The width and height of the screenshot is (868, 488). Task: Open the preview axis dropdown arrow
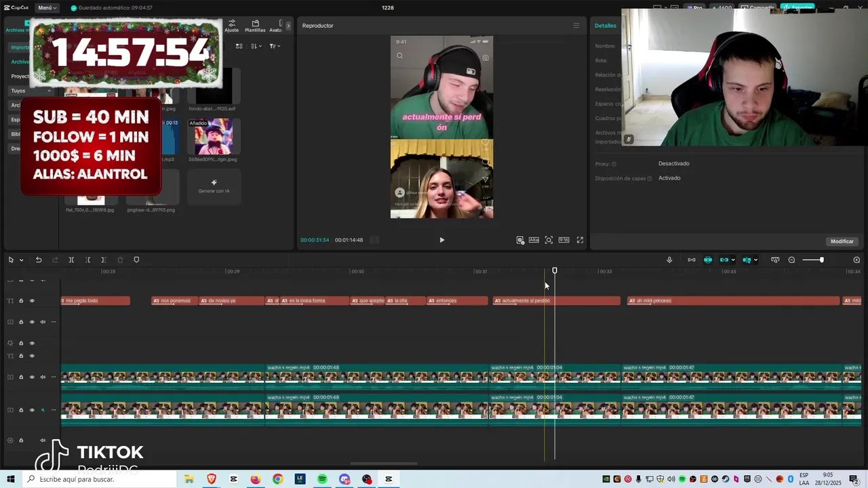pyautogui.click(x=755, y=260)
